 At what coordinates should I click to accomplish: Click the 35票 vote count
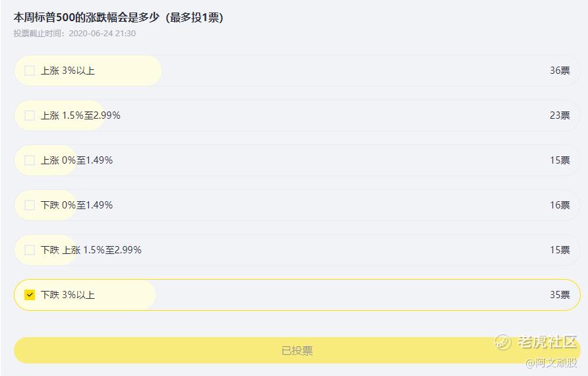pos(560,295)
